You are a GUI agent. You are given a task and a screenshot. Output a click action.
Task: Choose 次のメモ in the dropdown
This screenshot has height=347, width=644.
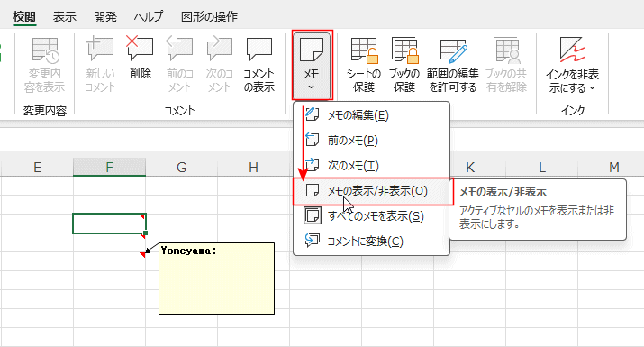[371, 166]
